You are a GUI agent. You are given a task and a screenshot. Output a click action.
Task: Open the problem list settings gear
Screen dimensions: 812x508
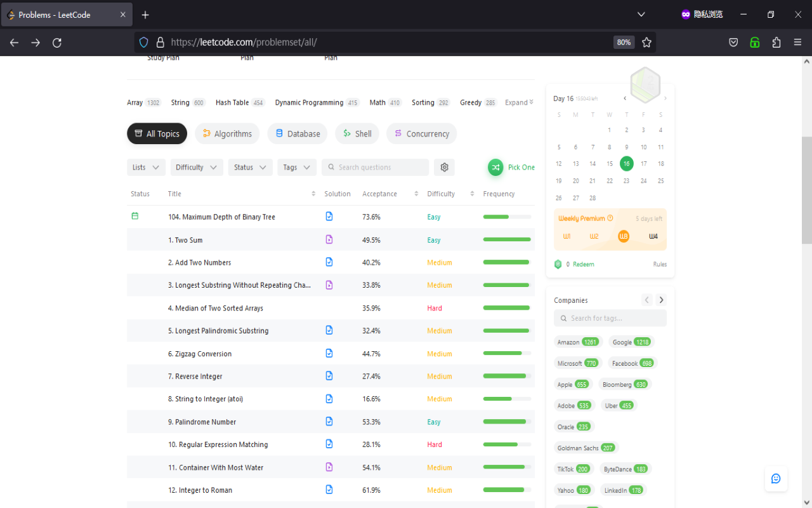pyautogui.click(x=444, y=167)
